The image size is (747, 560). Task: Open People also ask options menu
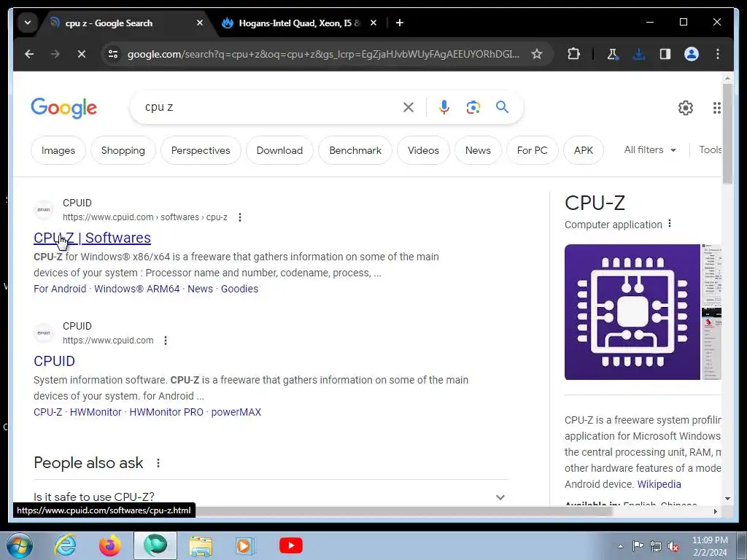click(158, 463)
